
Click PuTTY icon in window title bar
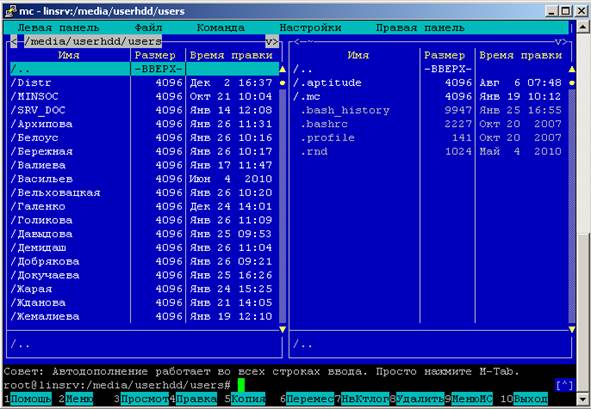tap(11, 10)
